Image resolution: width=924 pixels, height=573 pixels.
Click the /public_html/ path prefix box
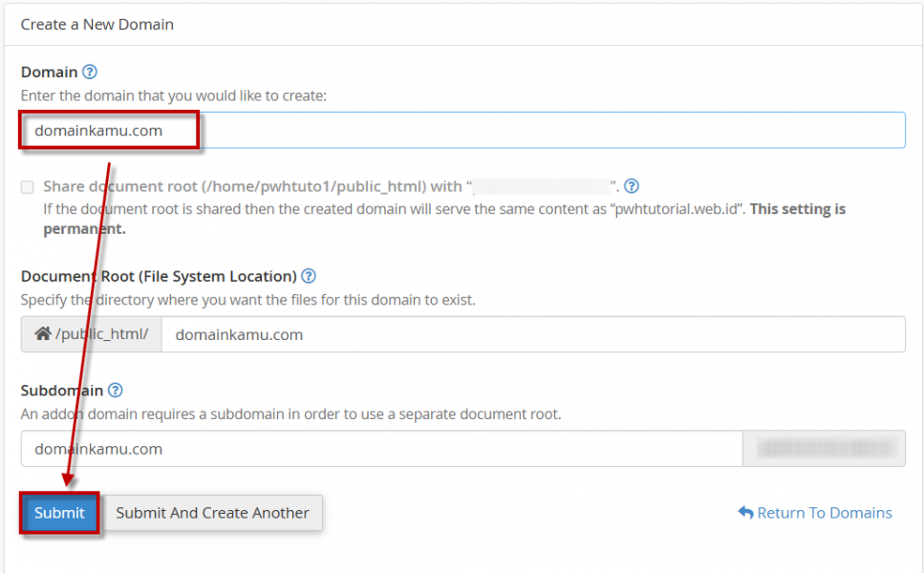92,334
